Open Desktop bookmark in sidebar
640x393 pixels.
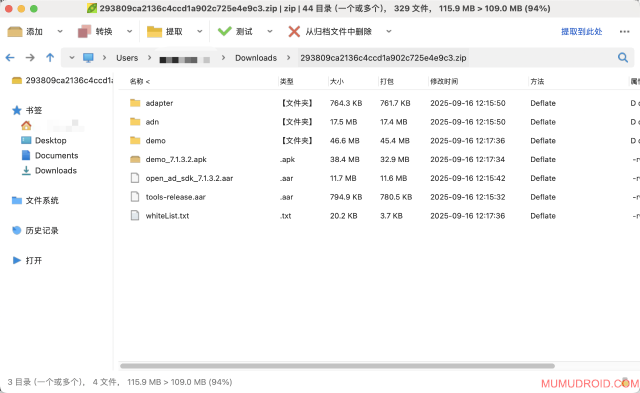(44, 140)
